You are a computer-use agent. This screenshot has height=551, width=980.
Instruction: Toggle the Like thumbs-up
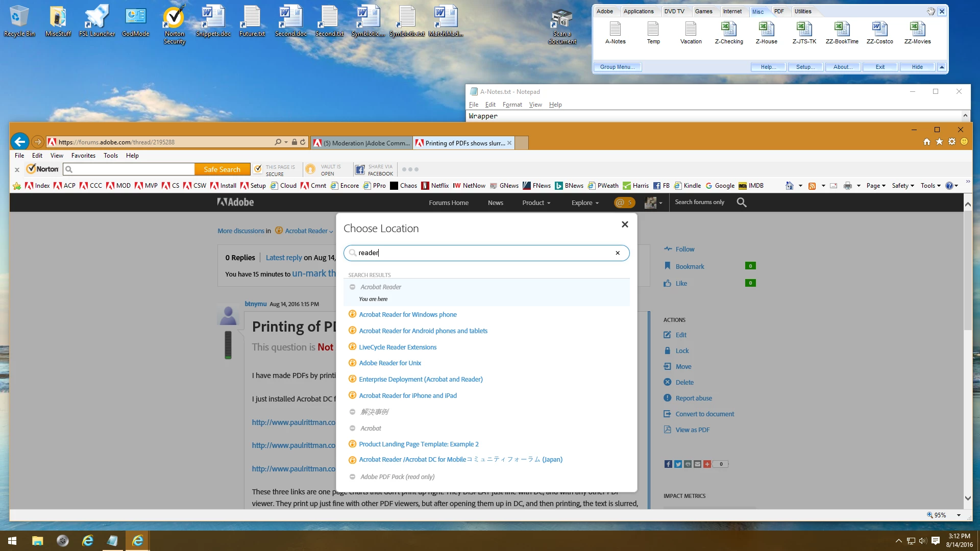tap(667, 283)
